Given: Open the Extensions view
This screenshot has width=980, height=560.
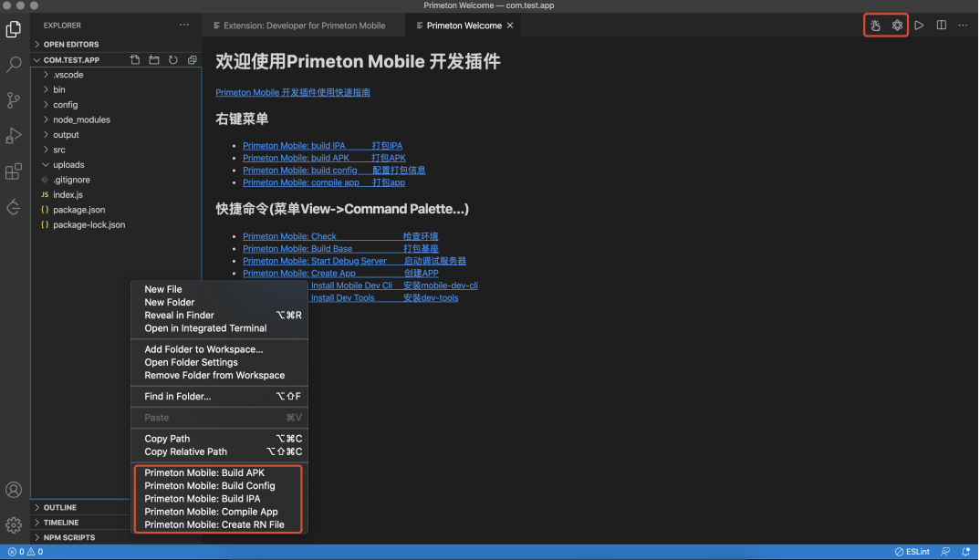Looking at the screenshot, I should tap(14, 171).
